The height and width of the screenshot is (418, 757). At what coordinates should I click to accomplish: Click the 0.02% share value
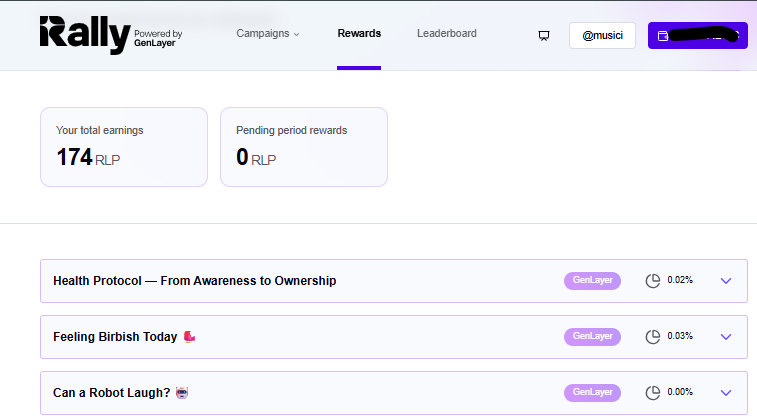[x=680, y=280]
